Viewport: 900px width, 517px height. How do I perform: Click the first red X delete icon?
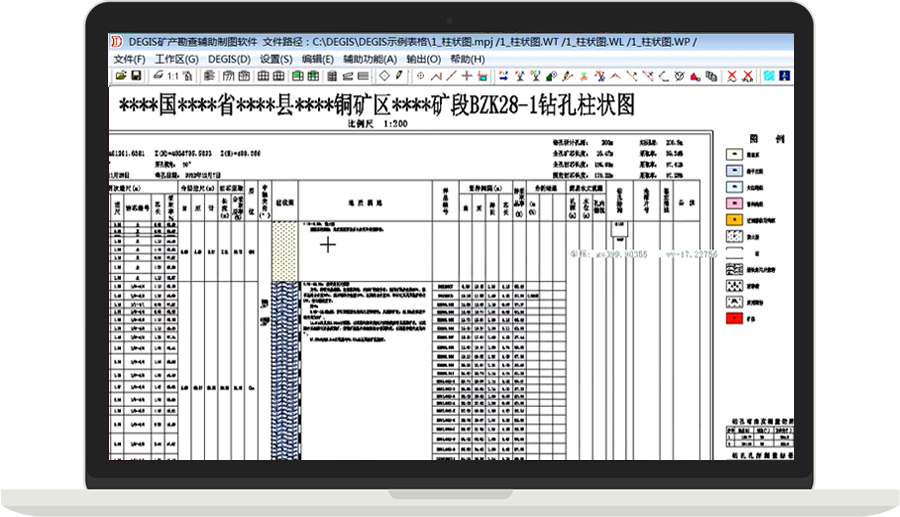pyautogui.click(x=732, y=76)
